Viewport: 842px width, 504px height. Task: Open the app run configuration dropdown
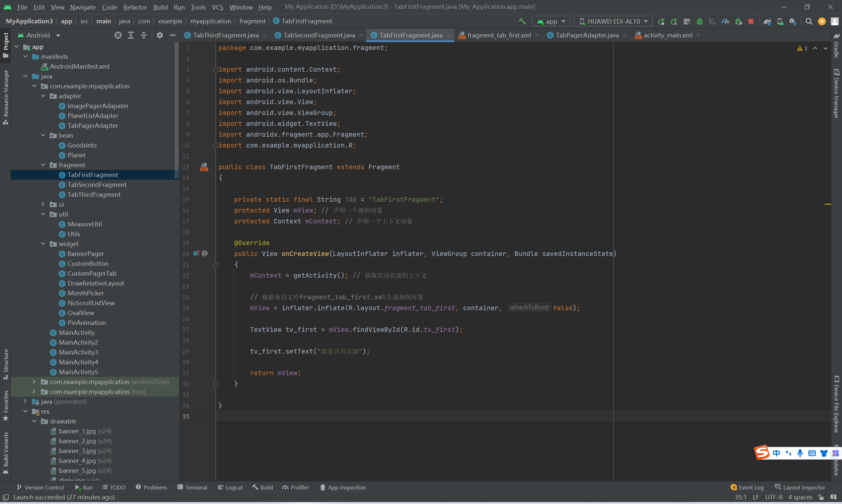click(x=552, y=21)
